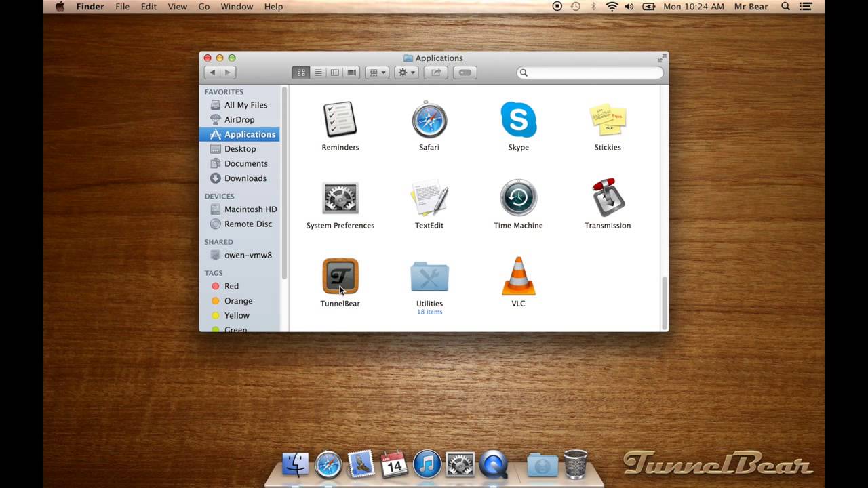Viewport: 868px width, 488px height.
Task: Select the Transmission app icon
Action: point(608,198)
